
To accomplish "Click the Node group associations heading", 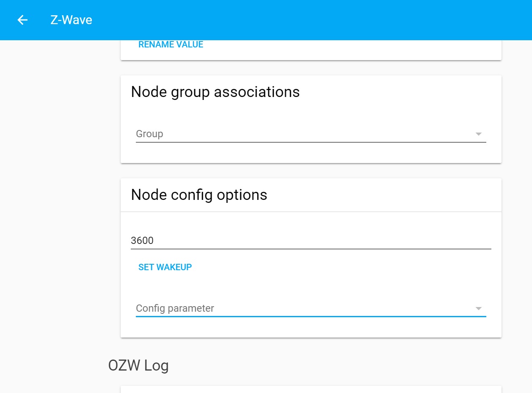I will pos(215,92).
